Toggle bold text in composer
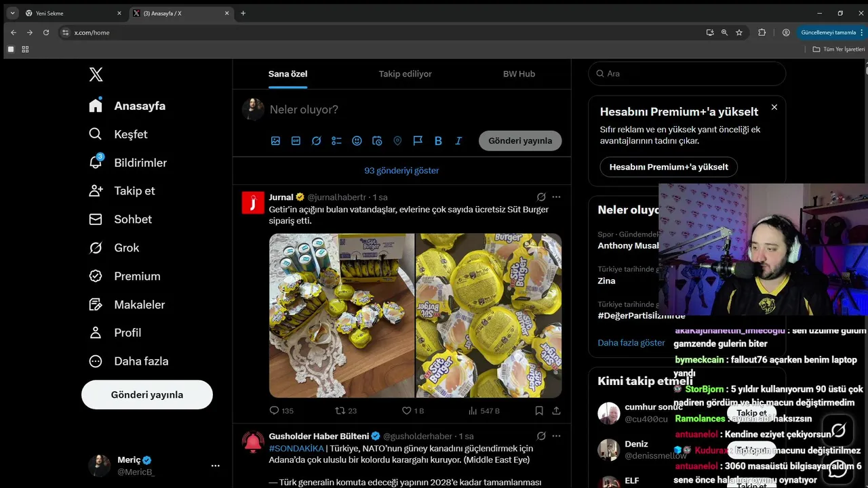The image size is (868, 488). pyautogui.click(x=438, y=141)
